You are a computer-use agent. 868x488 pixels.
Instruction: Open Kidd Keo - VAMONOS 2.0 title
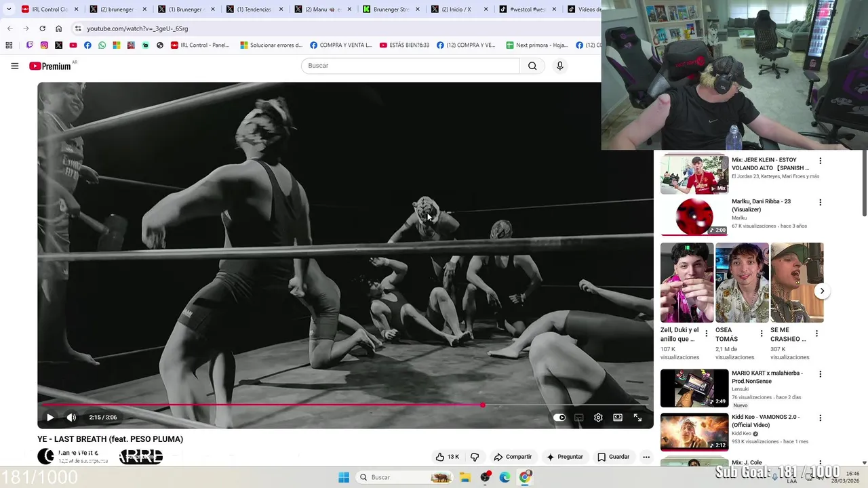tap(766, 421)
